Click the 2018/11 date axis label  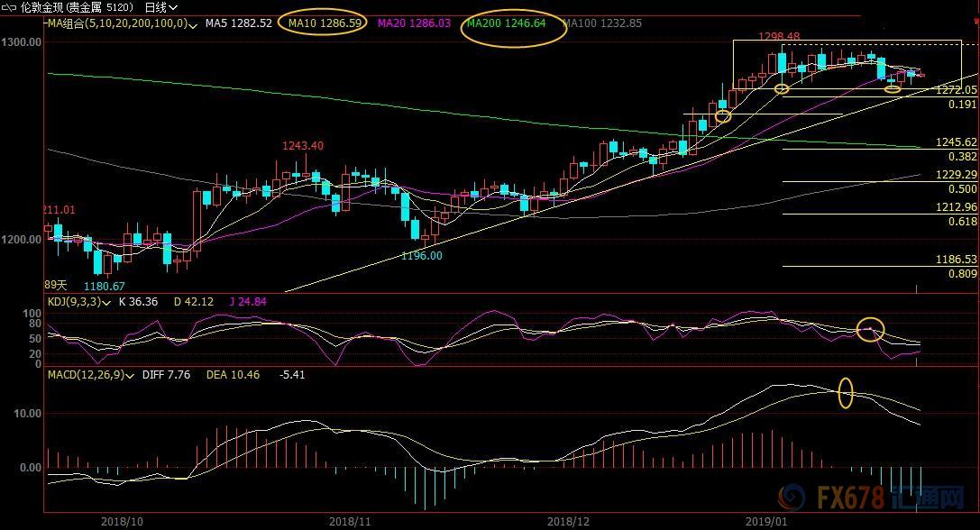(350, 521)
